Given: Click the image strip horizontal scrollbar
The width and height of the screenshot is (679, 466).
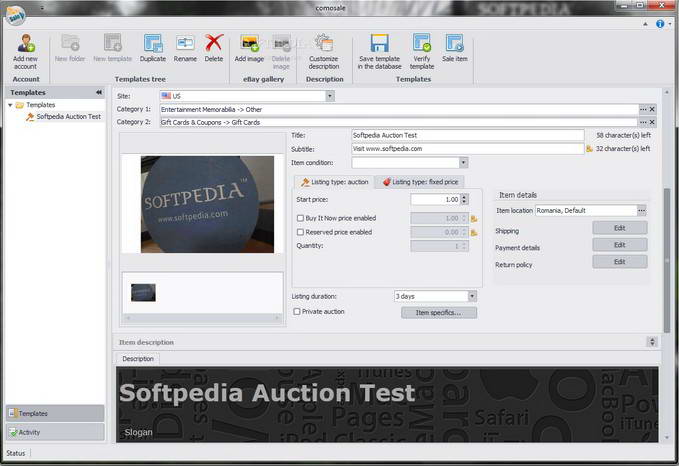Looking at the screenshot, I should click(x=203, y=318).
